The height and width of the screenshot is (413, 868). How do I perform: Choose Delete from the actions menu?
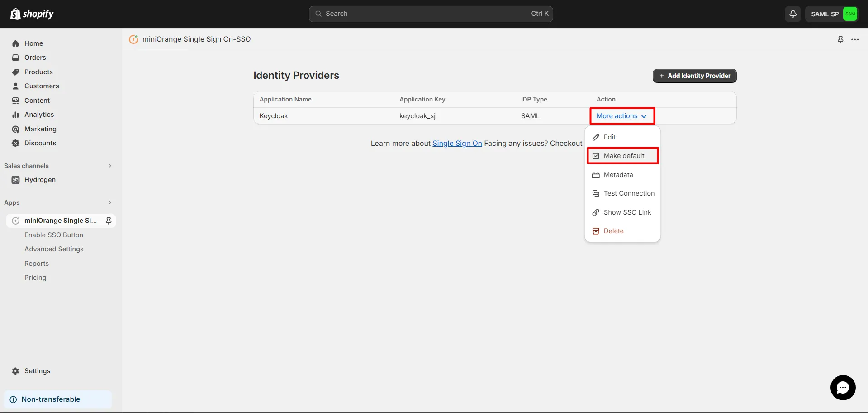coord(622,231)
